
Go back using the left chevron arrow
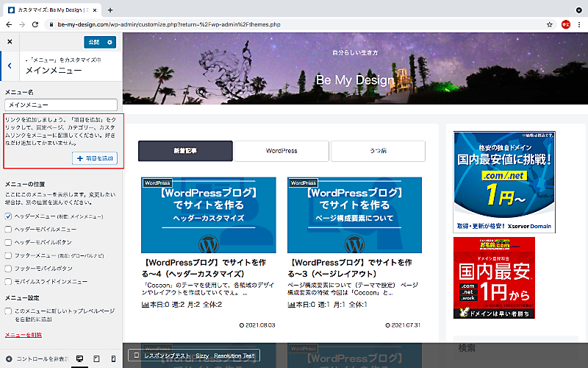[9, 66]
